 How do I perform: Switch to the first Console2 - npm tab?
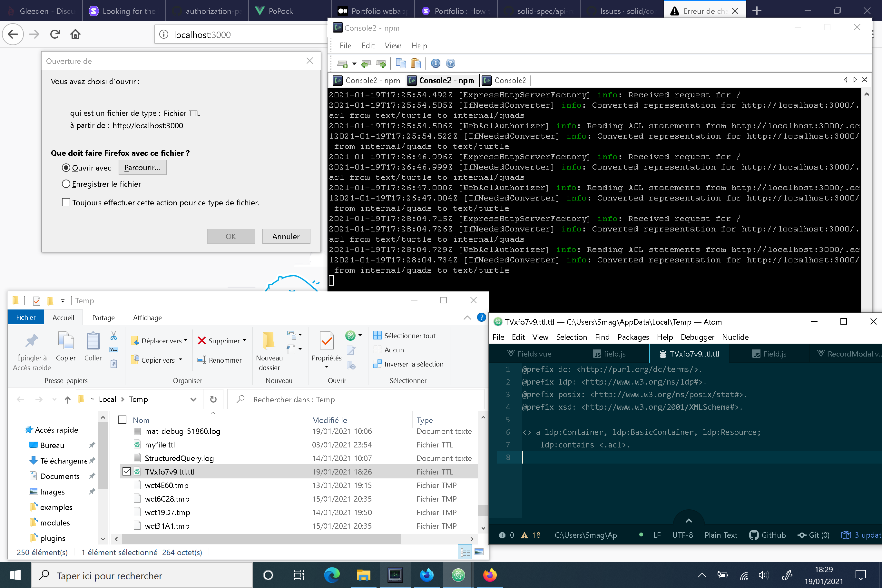[x=367, y=80]
